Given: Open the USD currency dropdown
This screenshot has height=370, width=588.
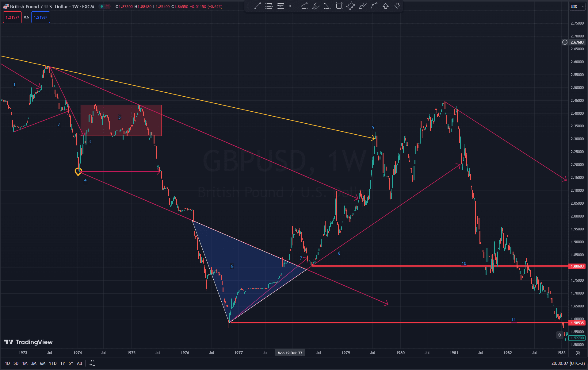Looking at the screenshot, I should [577, 7].
